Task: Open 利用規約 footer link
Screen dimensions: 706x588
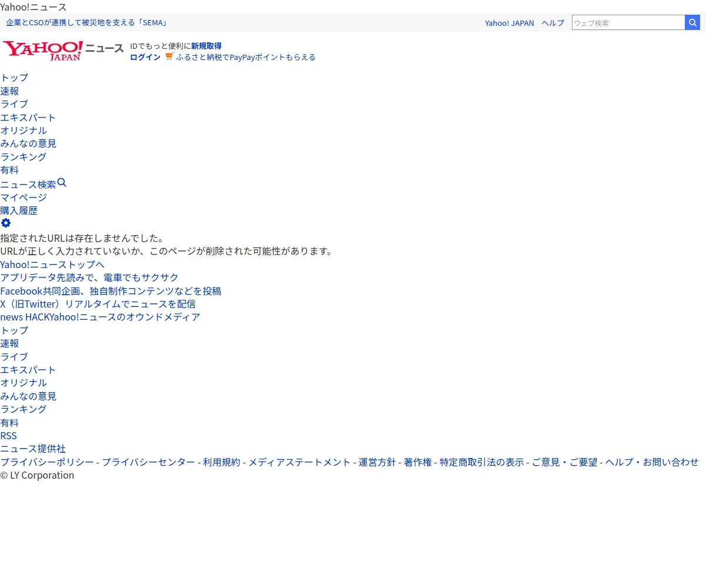Action: click(x=222, y=462)
